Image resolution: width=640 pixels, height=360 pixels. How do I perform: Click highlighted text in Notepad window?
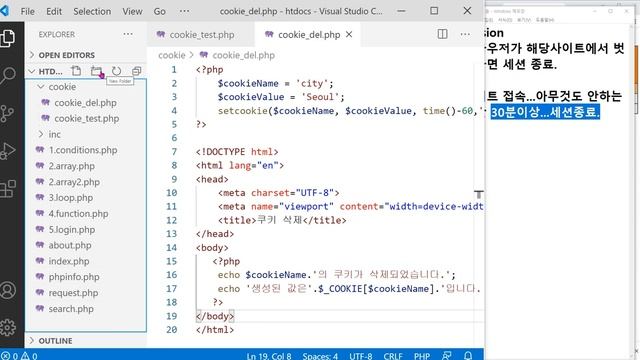tap(545, 112)
